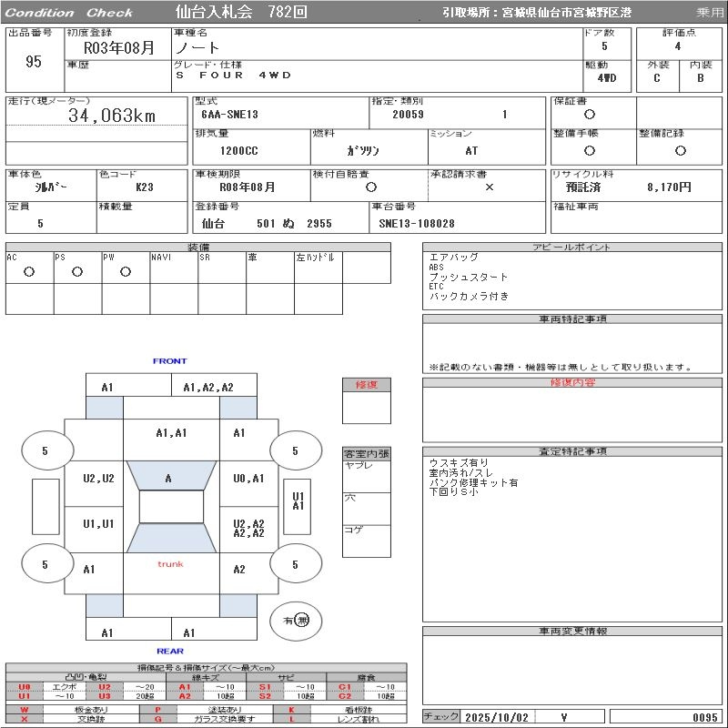
Task: Click the circle mark under AC
Action: [29, 271]
